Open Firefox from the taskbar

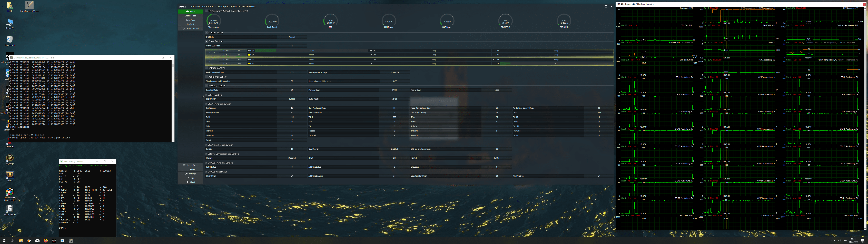pyautogui.click(x=45, y=241)
